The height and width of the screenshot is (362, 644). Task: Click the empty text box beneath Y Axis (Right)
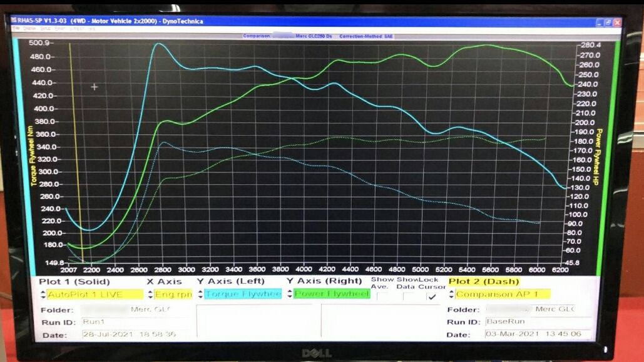click(381, 321)
